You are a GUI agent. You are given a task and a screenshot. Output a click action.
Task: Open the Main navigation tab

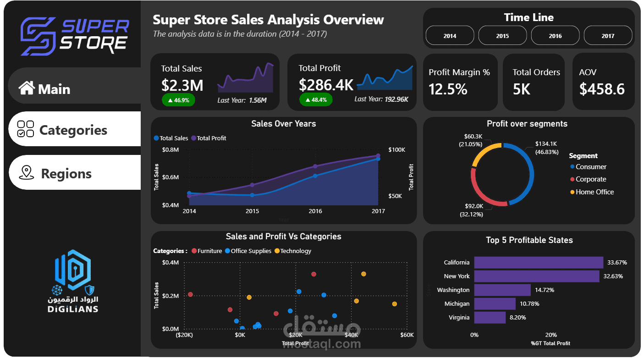[74, 86]
